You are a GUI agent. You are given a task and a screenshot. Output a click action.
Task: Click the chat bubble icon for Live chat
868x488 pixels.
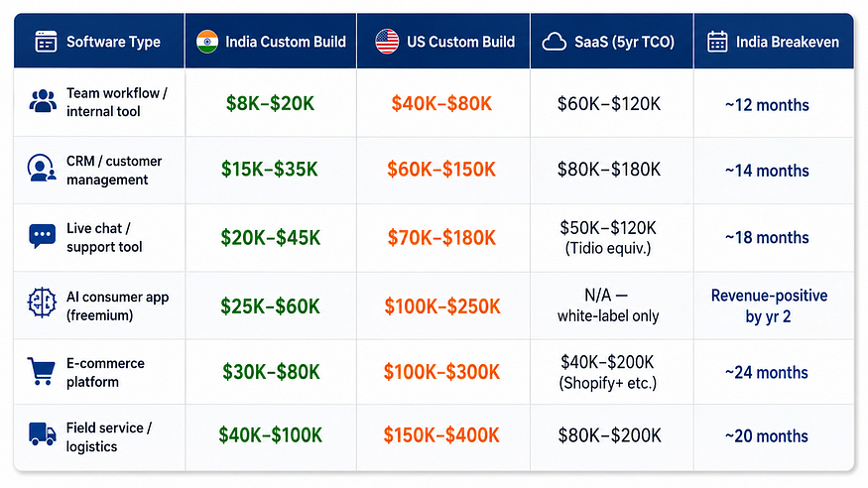(x=42, y=236)
